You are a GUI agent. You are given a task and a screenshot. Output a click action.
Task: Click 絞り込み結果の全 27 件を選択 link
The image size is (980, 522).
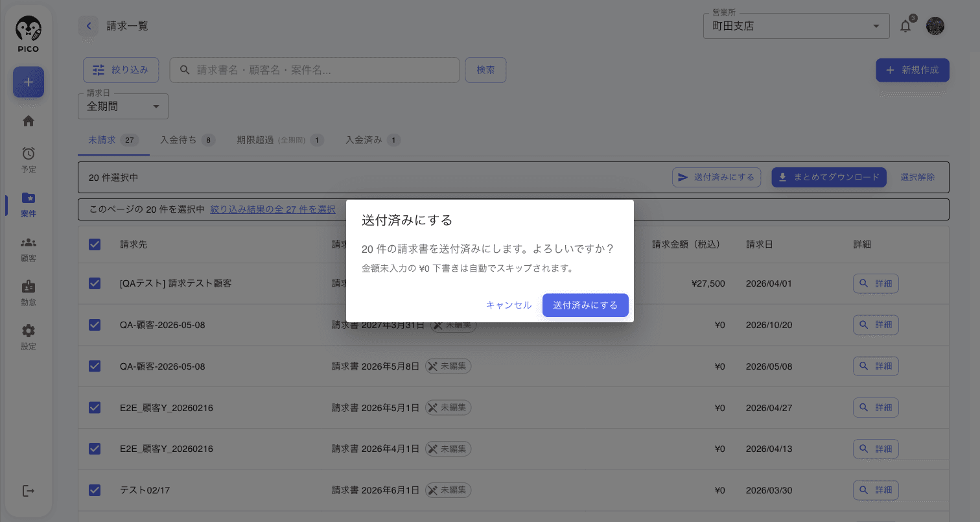[273, 209]
